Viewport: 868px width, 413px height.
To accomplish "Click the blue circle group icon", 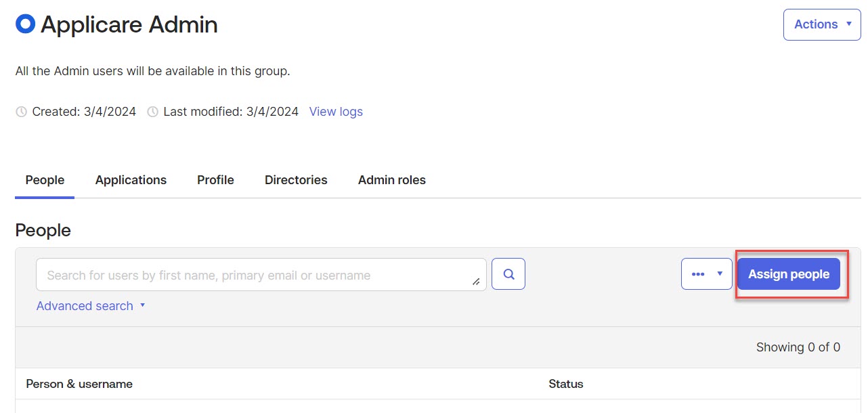I will click(x=25, y=24).
